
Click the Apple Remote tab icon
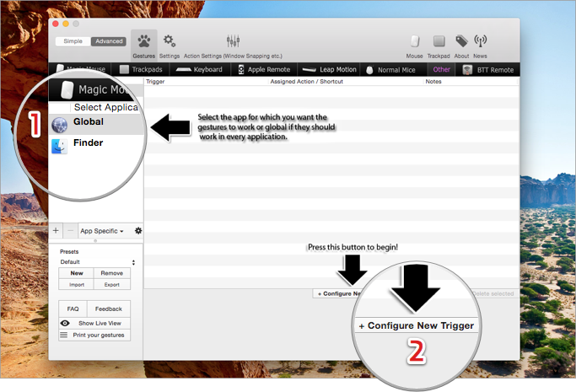pyautogui.click(x=241, y=69)
